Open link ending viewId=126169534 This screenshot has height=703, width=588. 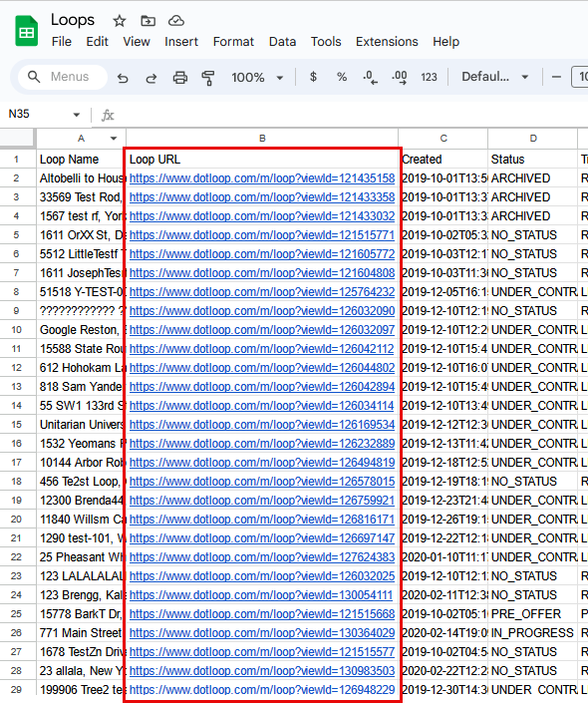click(262, 425)
